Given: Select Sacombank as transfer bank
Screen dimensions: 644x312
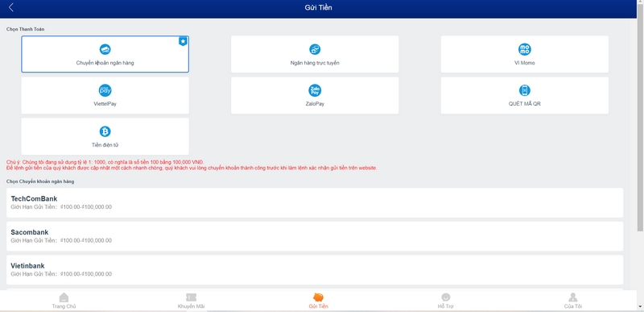Looking at the screenshot, I should click(x=315, y=236).
